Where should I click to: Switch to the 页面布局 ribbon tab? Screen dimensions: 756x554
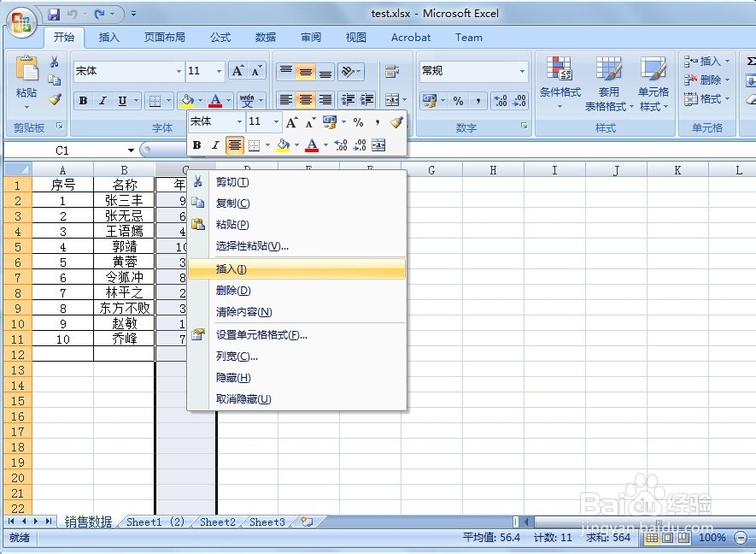coord(164,38)
